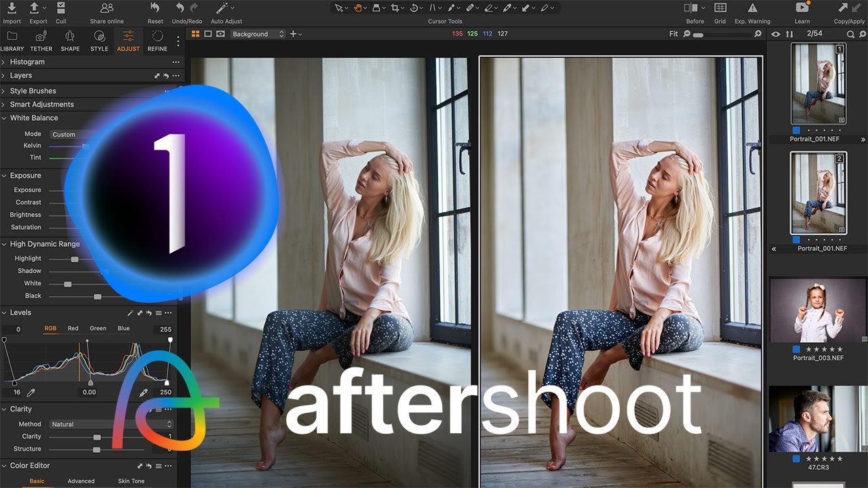The image size is (868, 488).
Task: Click the Redo arrow
Action: tap(195, 8)
